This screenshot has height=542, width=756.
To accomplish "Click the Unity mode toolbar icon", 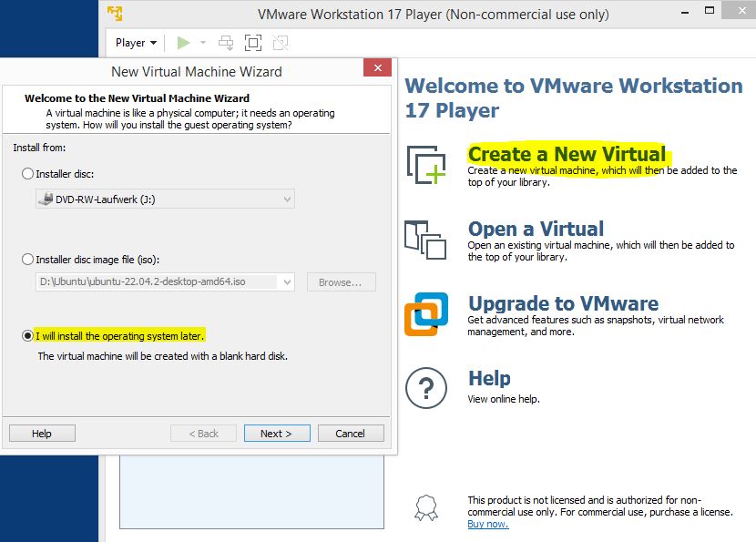I will click(x=281, y=43).
